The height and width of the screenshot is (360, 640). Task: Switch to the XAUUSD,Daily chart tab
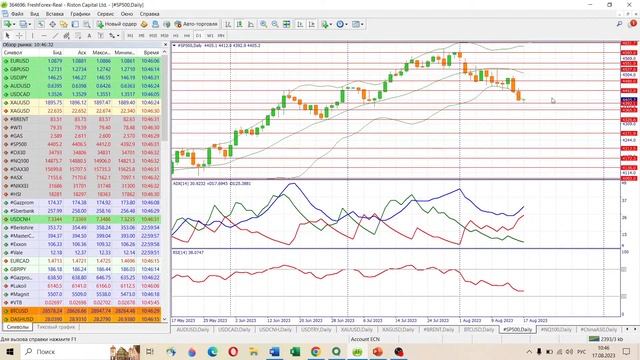pos(357,329)
